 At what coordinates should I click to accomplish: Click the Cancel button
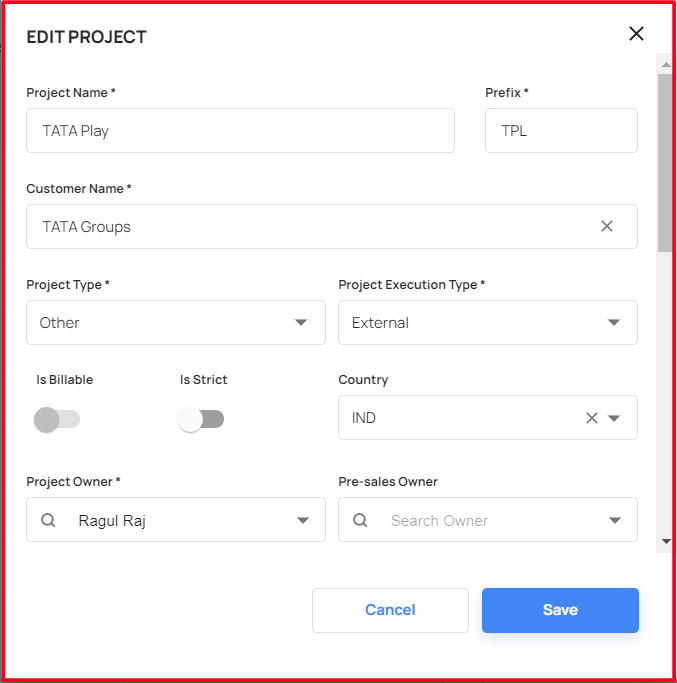tap(390, 610)
